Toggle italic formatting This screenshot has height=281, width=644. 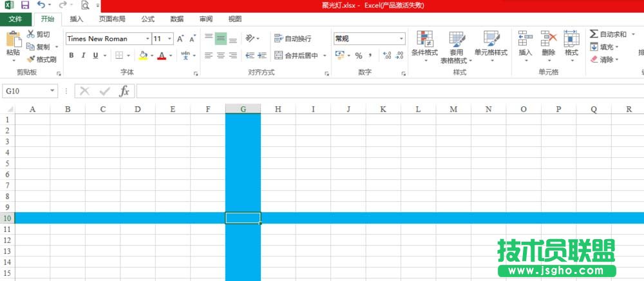83,55
